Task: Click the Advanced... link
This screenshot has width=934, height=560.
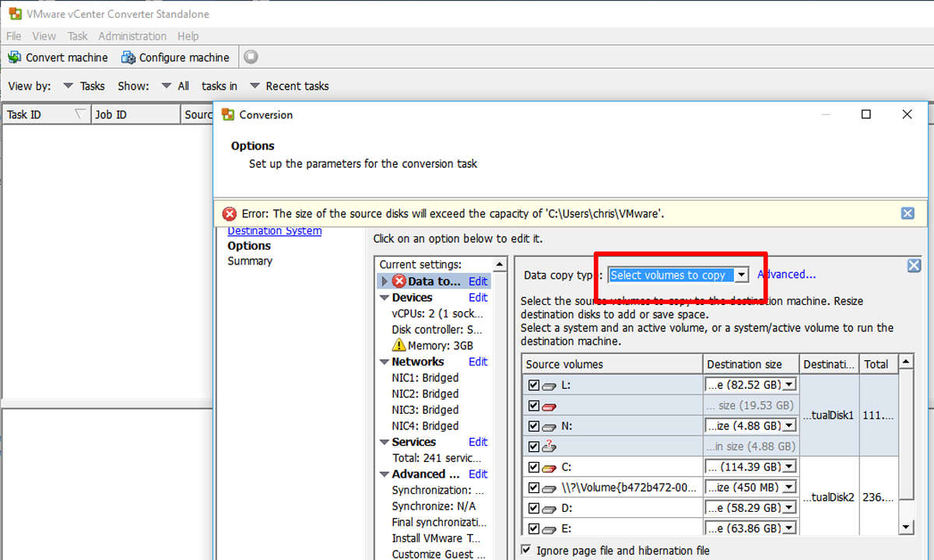Action: point(786,274)
